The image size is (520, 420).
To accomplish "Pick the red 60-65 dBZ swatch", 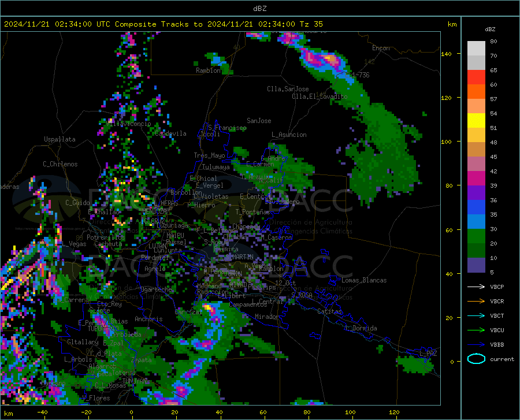I will click(x=476, y=77).
